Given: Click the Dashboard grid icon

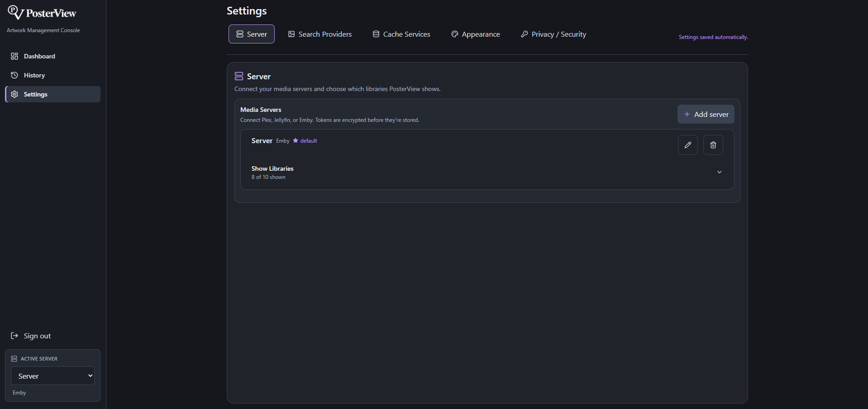Looking at the screenshot, I should [x=14, y=56].
